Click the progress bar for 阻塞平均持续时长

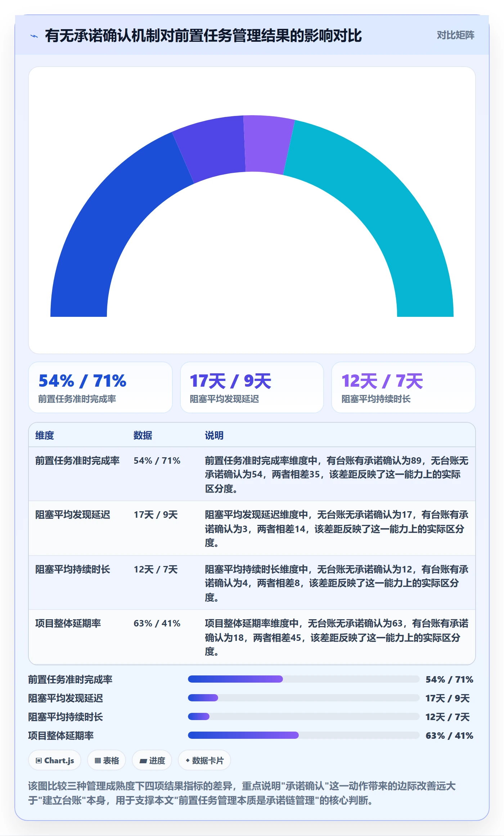pyautogui.click(x=303, y=716)
